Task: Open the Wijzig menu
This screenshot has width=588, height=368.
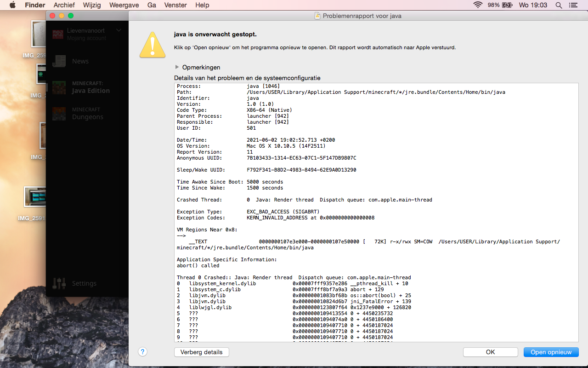Action: coord(92,5)
